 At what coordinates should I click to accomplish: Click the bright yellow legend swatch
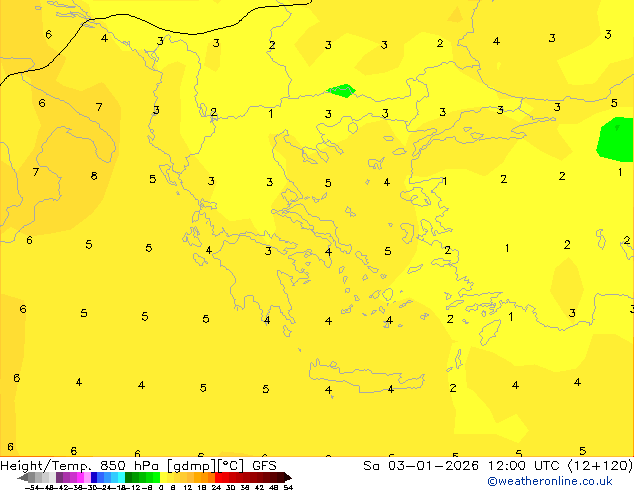pyautogui.click(x=163, y=477)
